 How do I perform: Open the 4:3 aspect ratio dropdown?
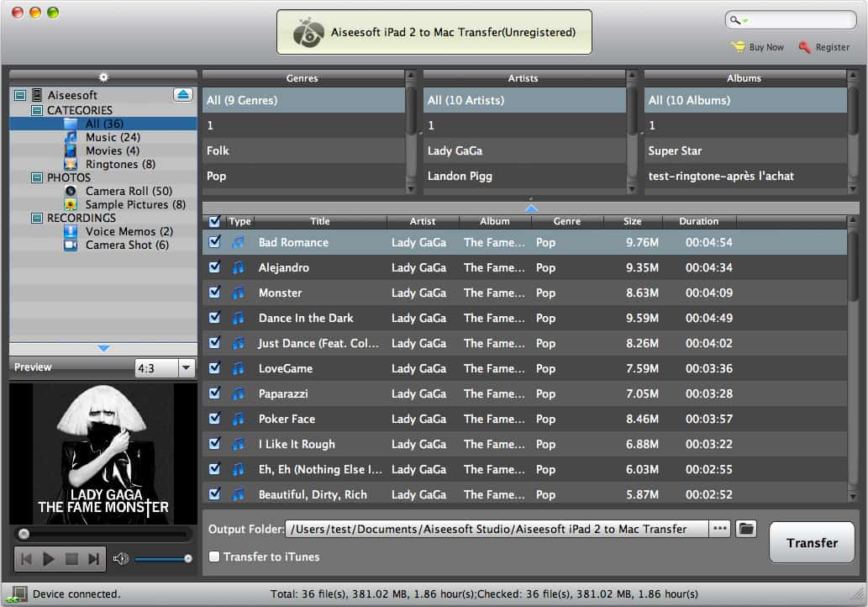[186, 368]
